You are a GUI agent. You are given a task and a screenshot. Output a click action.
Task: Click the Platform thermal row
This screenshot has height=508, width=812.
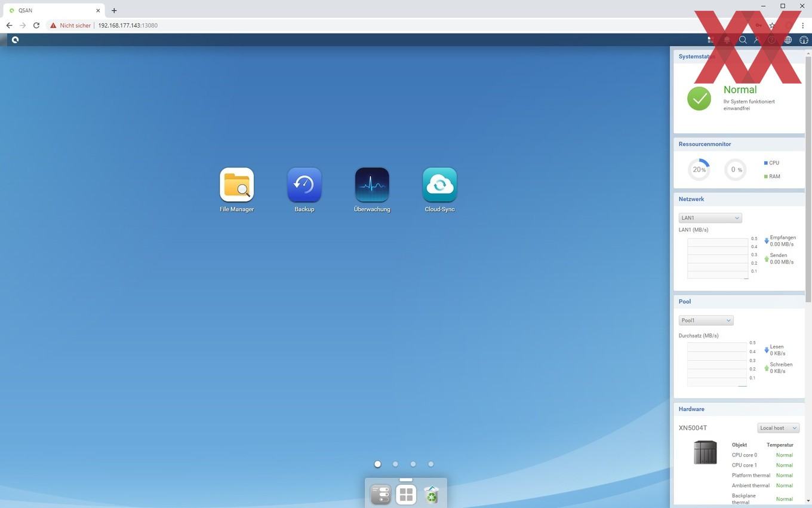[x=762, y=475]
